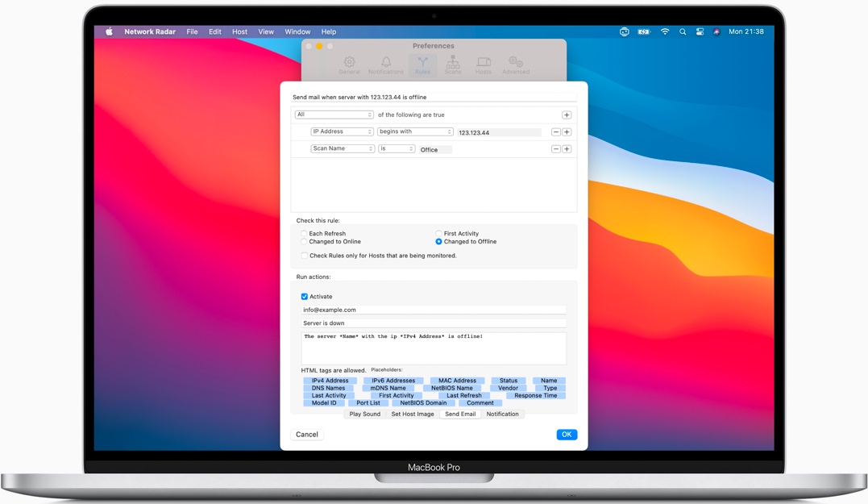Confirm the rule with the OK button

567,435
